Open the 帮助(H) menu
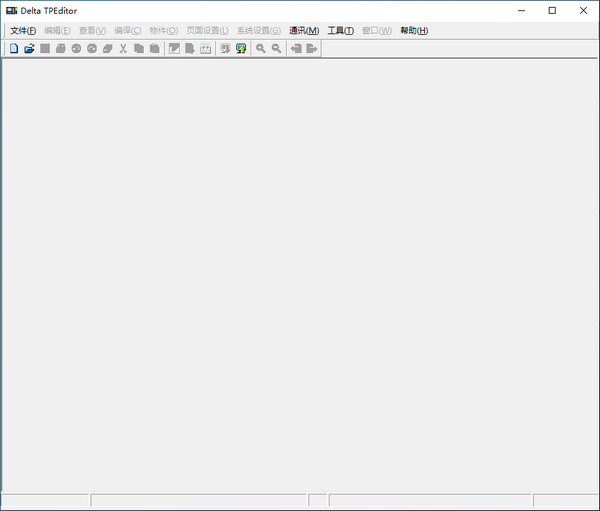Image resolution: width=600 pixels, height=511 pixels. click(x=414, y=31)
